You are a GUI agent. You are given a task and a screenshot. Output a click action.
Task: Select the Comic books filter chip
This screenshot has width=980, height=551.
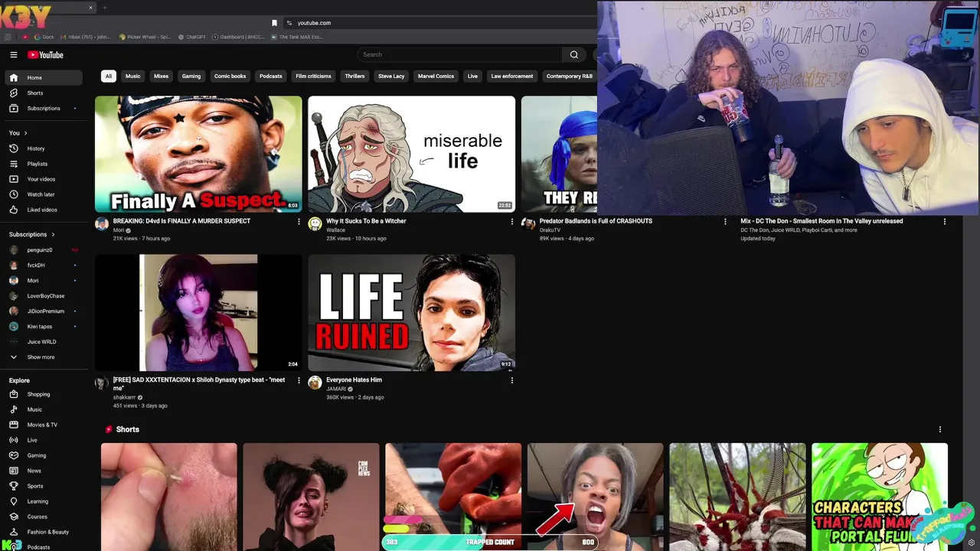coord(230,77)
